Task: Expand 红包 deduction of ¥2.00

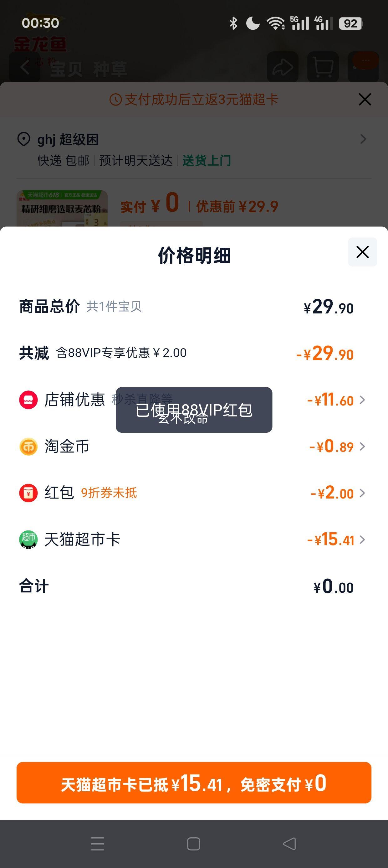Action: [338, 493]
